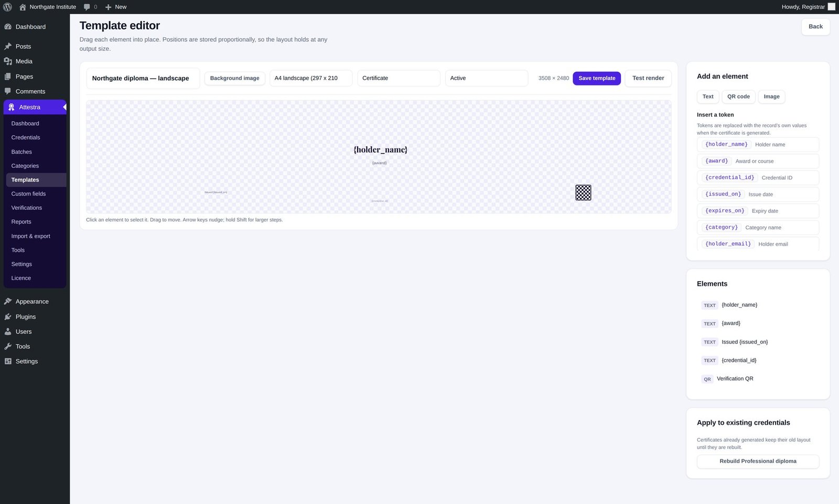Click the Tools wrench icon at the bottom of the sidebar
This screenshot has height=504, width=839.
[x=8, y=347]
